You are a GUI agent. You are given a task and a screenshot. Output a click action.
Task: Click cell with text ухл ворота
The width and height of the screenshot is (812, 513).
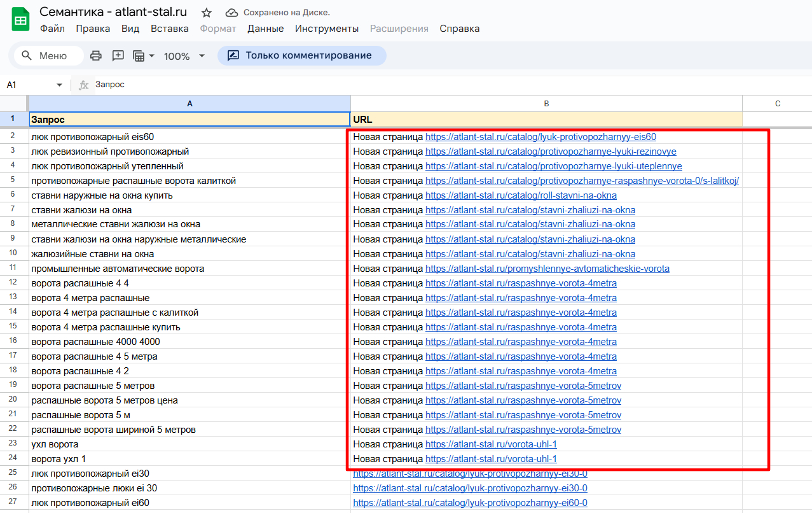tap(55, 444)
